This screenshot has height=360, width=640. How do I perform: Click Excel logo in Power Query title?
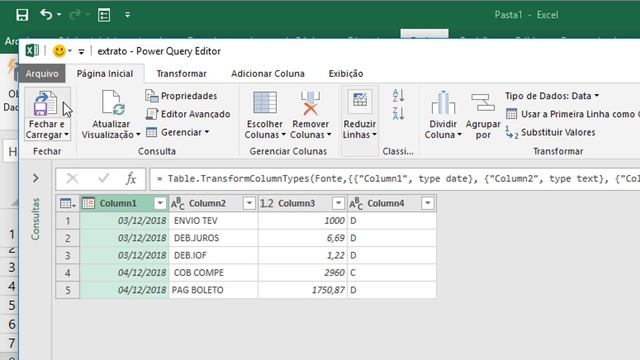pyautogui.click(x=32, y=51)
